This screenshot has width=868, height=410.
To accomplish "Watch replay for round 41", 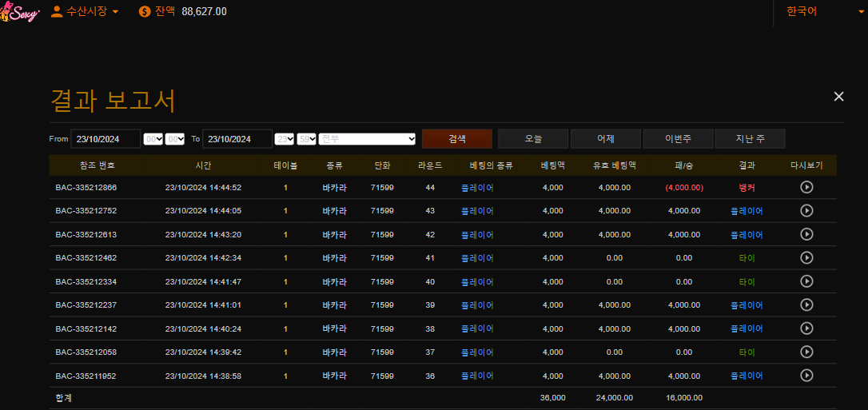I will [x=806, y=257].
